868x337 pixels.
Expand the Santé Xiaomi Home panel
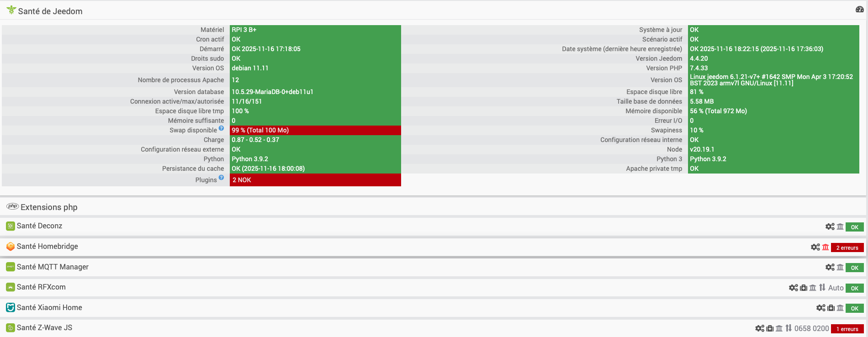click(x=49, y=308)
